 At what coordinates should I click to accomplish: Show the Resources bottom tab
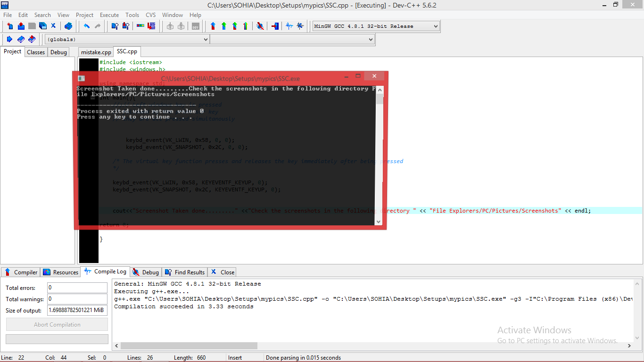coord(61,272)
